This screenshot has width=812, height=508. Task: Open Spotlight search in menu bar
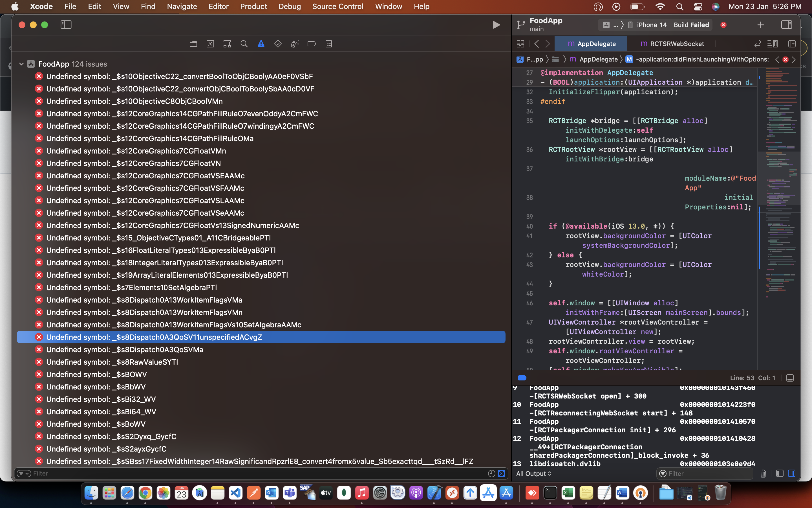coord(680,6)
